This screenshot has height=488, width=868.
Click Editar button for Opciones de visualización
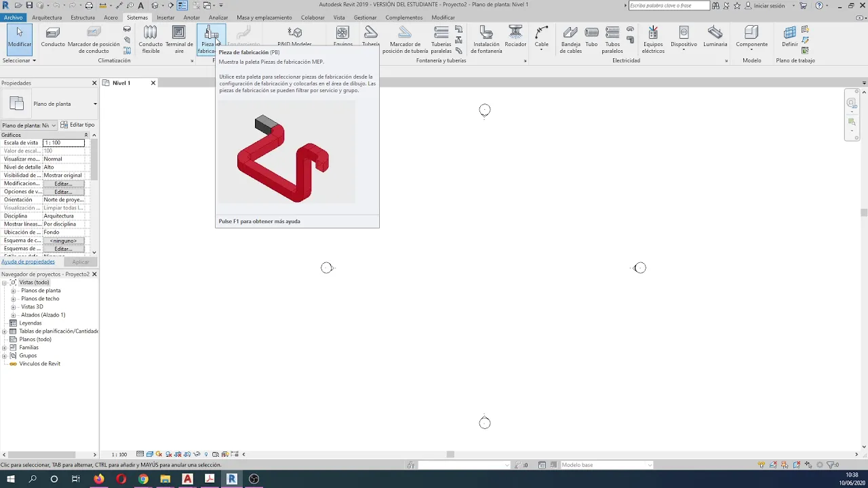click(x=63, y=192)
